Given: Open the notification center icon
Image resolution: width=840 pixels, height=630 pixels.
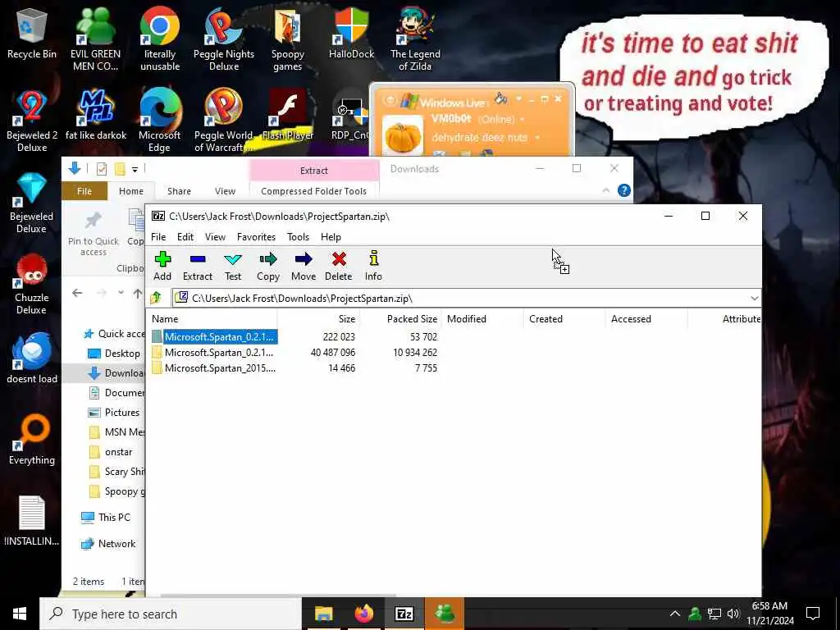Looking at the screenshot, I should (813, 614).
